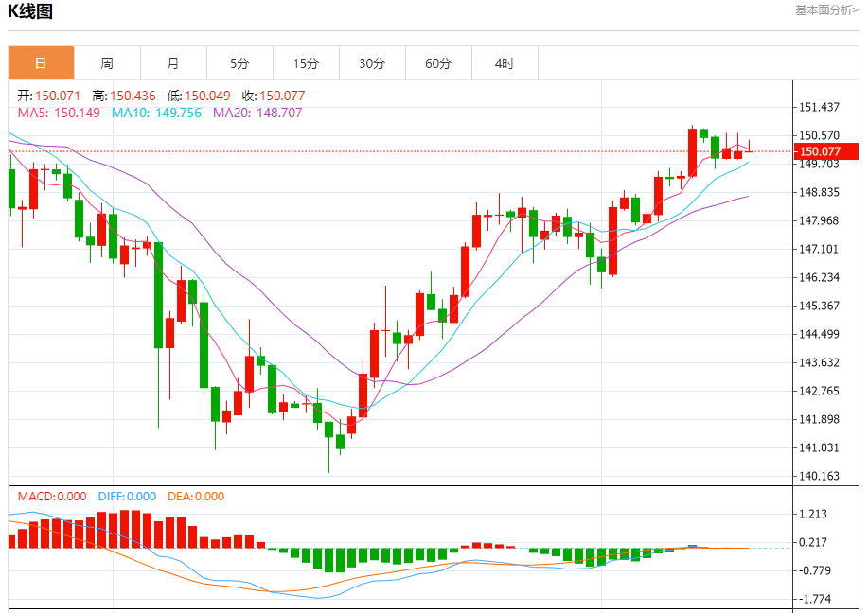Viewport: 868px width, 613px height.
Task: Click the 147.968 price axis label
Action: (x=820, y=220)
